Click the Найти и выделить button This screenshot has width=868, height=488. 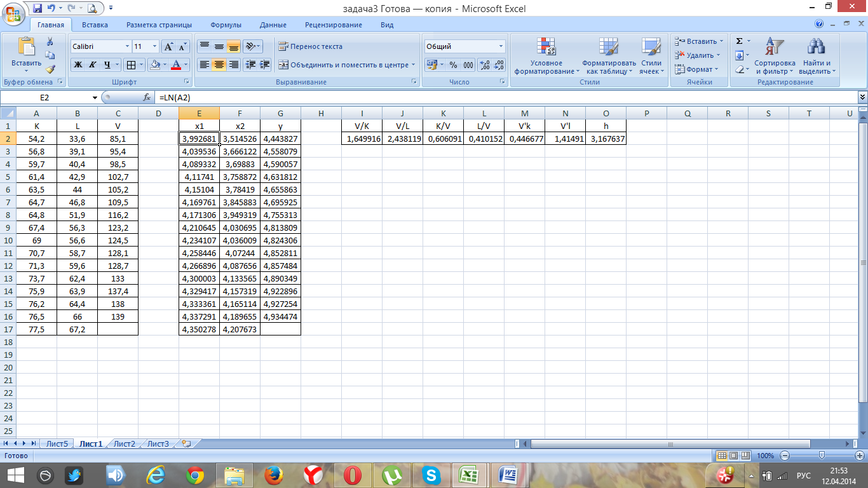tap(817, 56)
